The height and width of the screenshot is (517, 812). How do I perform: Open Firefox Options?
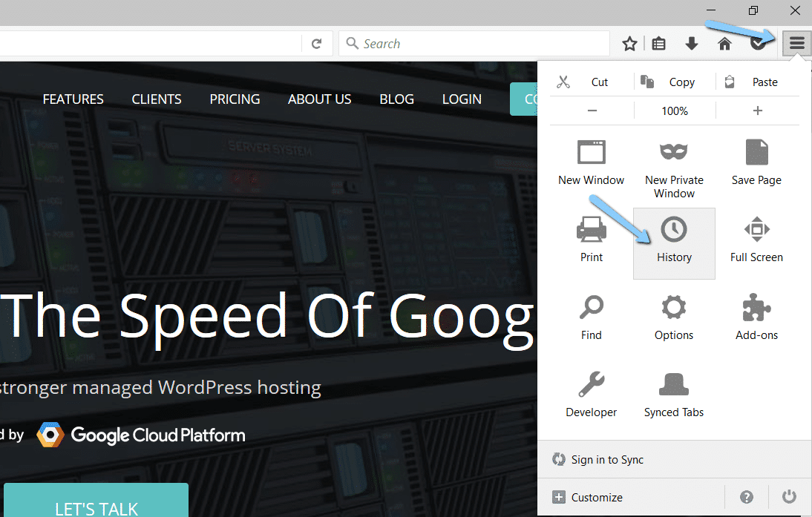pos(674,315)
